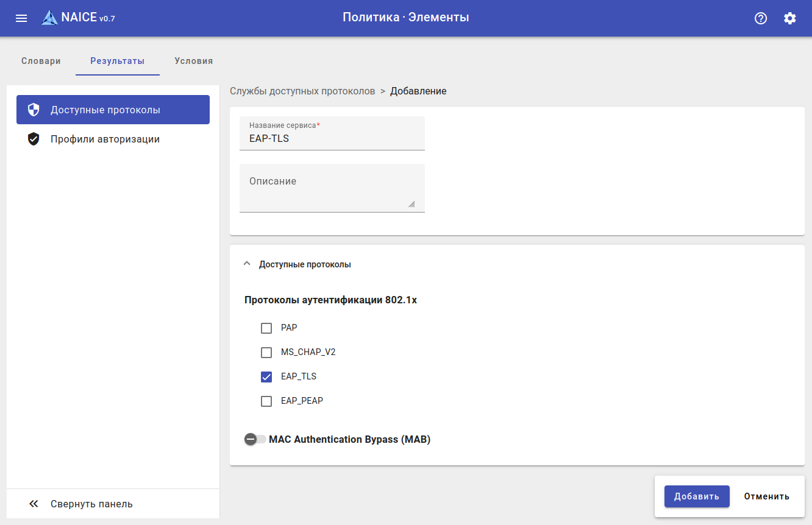Switch to the Словари tab
Viewport: 812px width, 525px height.
click(41, 61)
